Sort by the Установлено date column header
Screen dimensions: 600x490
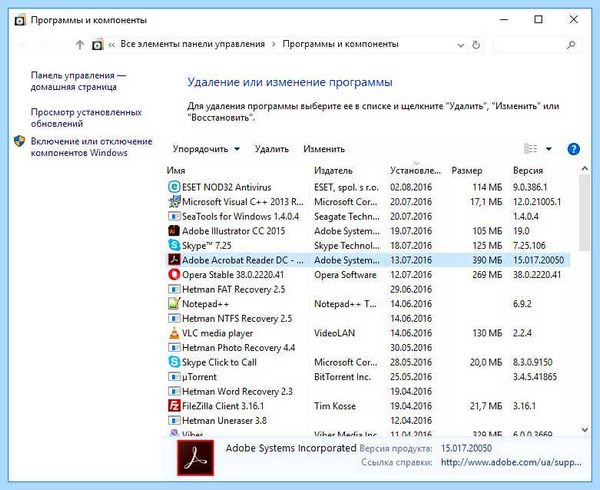click(415, 171)
